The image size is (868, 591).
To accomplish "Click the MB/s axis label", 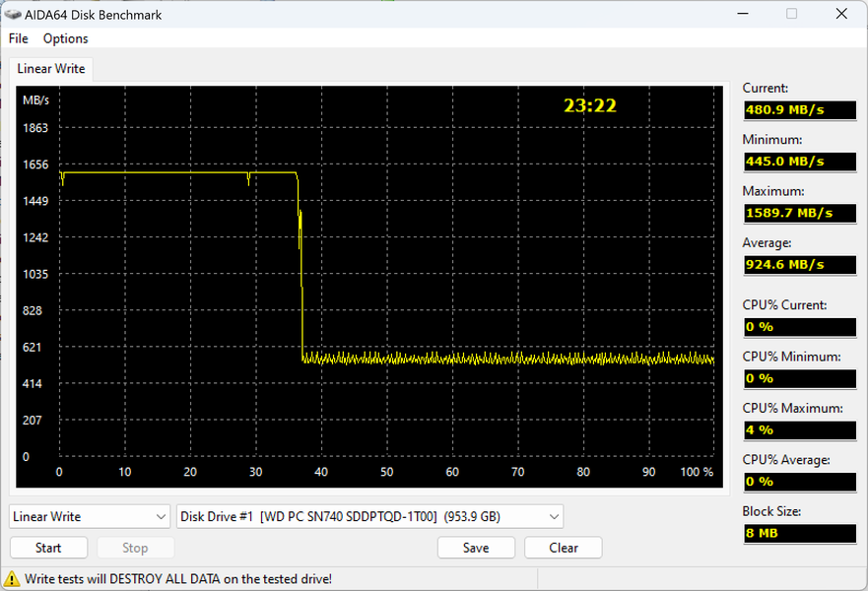I will [x=36, y=100].
